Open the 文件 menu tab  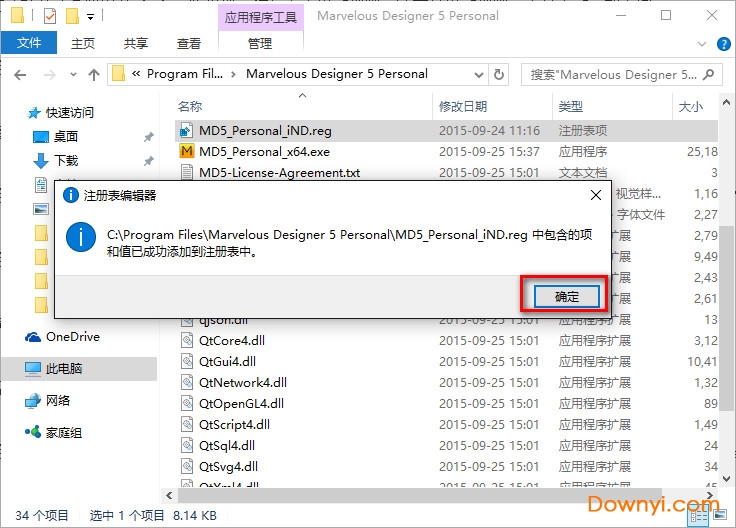30,43
